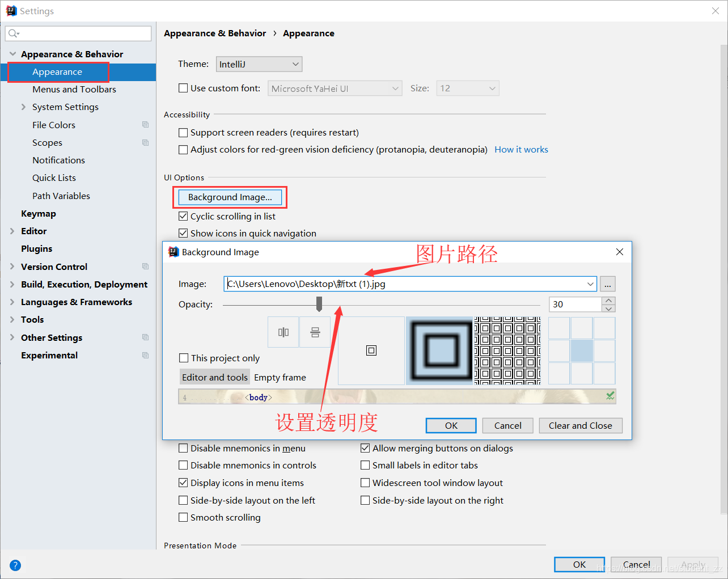The image size is (728, 579).
Task: Select the center anchor cell in placement grid
Action: (x=582, y=351)
